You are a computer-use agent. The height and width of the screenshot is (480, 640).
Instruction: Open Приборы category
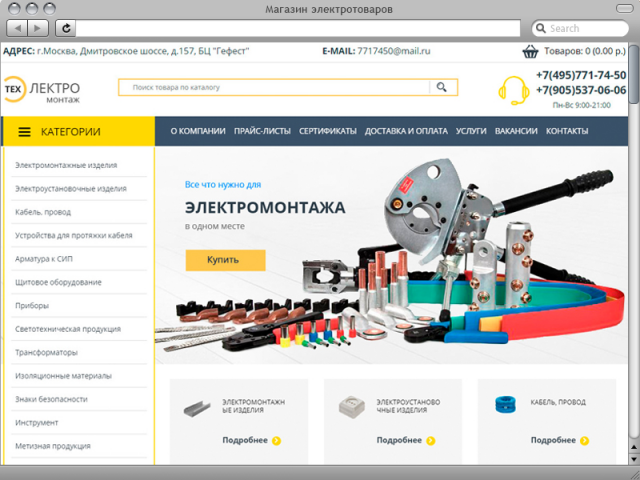[32, 306]
